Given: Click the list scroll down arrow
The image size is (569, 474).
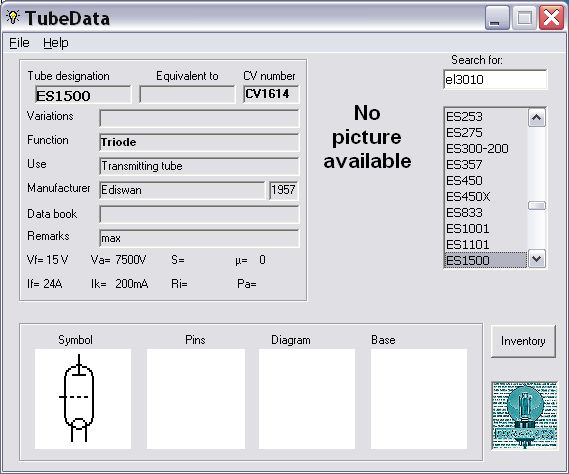Looking at the screenshot, I should [x=537, y=259].
